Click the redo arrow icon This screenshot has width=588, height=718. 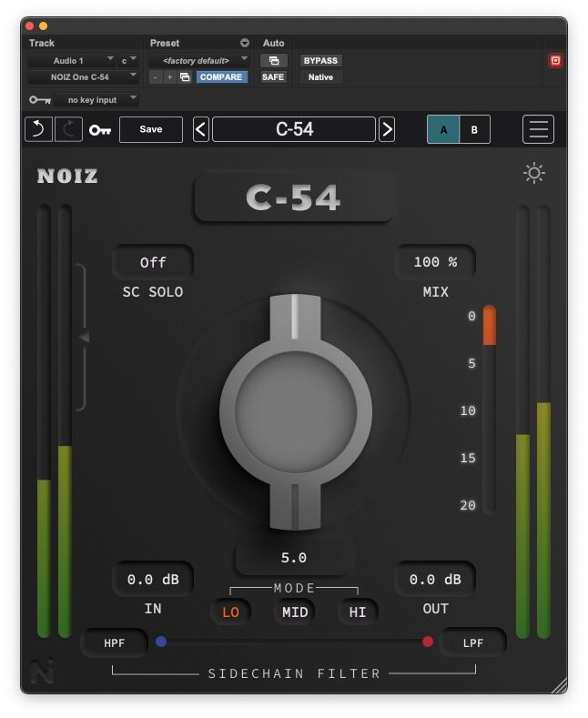point(68,129)
